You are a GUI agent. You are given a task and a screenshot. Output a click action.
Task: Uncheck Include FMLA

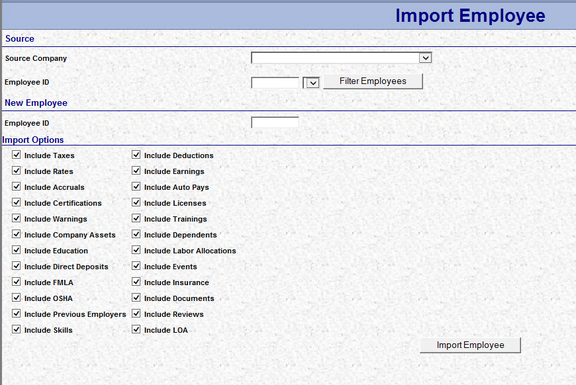(16, 281)
